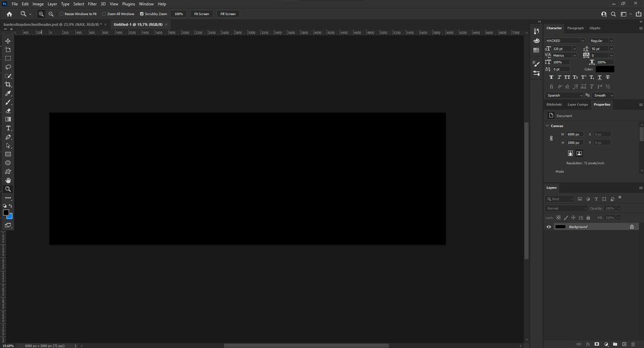644x348 pixels.
Task: Open the Layer menu
Action: pyautogui.click(x=52, y=4)
